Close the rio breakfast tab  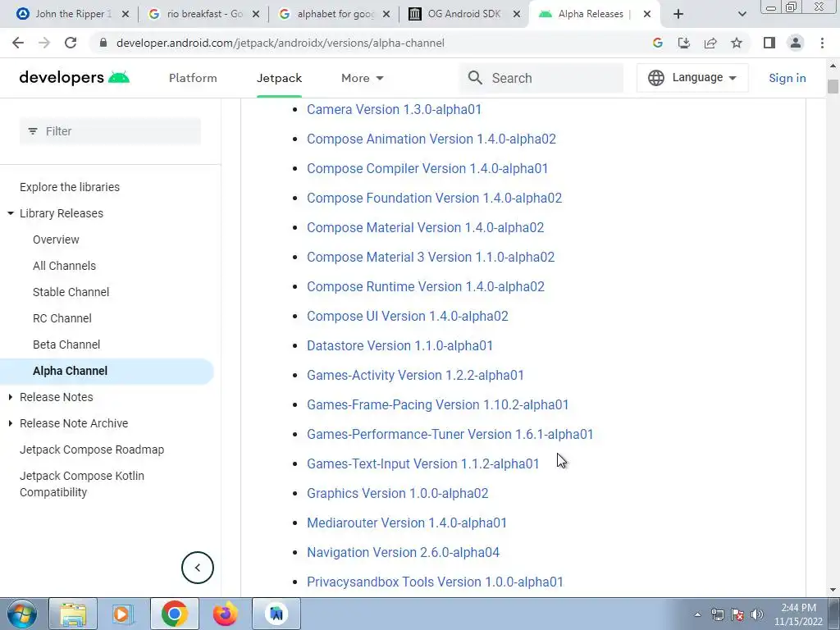pyautogui.click(x=256, y=14)
